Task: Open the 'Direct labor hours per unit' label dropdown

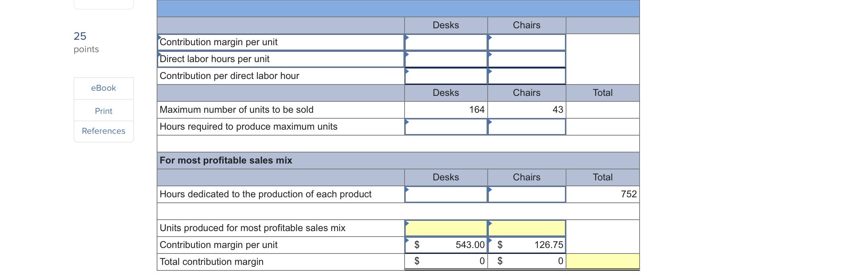Action: point(281,59)
